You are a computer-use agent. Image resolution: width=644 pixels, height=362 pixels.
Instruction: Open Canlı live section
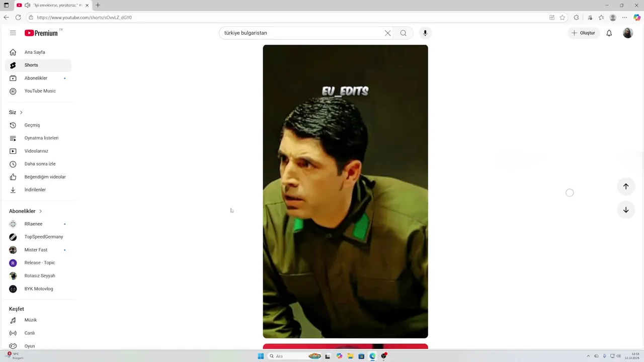[x=38, y=333]
